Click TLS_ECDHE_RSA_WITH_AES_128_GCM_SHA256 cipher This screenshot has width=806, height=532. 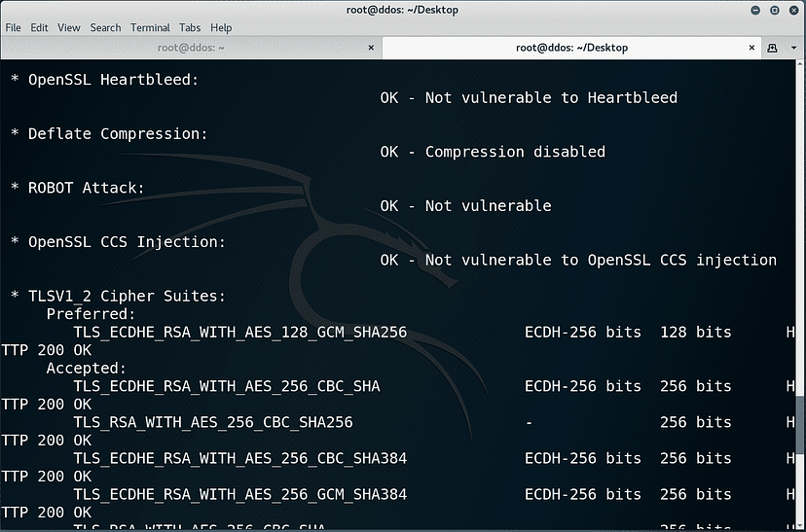240,333
